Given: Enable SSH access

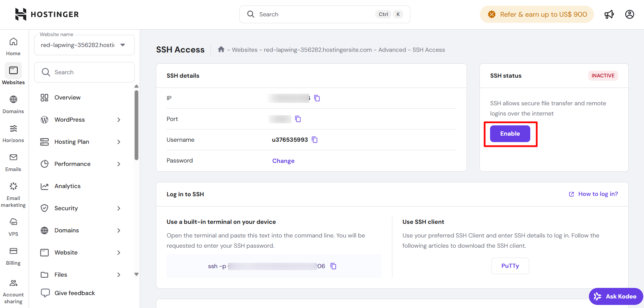Looking at the screenshot, I should pos(510,134).
